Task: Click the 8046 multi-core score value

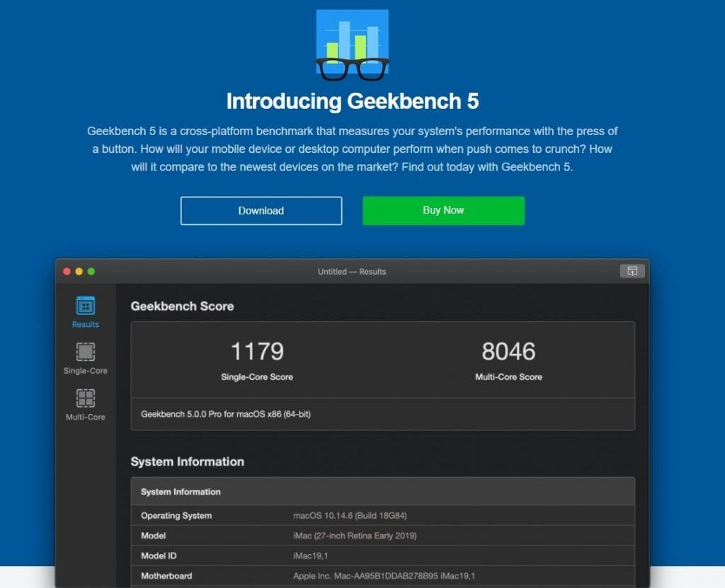Action: pyautogui.click(x=508, y=352)
